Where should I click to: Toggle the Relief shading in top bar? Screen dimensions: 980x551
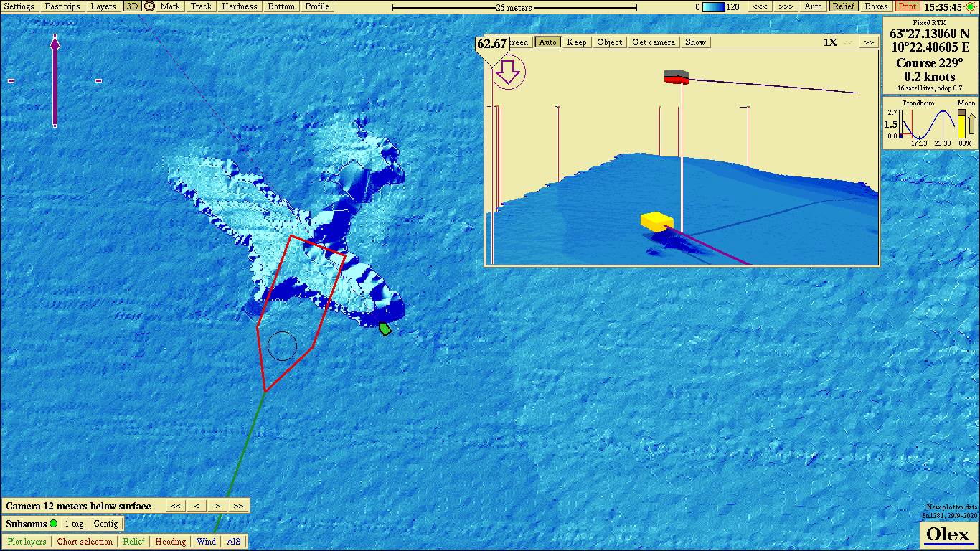(x=843, y=6)
